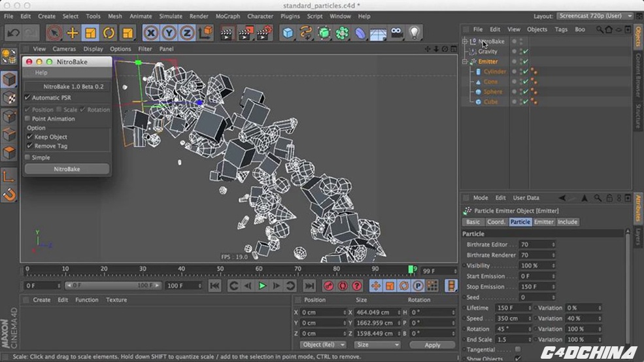Screen dimensions: 644x362
Task: Toggle Autokeying red button
Action: click(343, 286)
